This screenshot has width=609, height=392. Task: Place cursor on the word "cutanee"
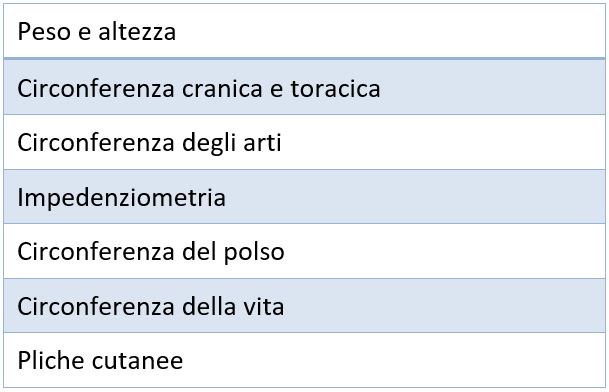point(137,361)
